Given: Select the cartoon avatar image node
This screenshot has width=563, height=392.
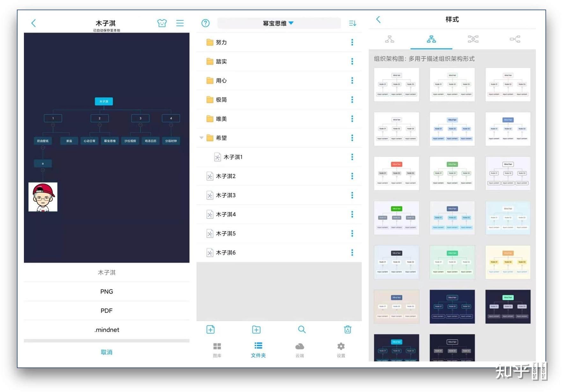Looking at the screenshot, I should 43,197.
